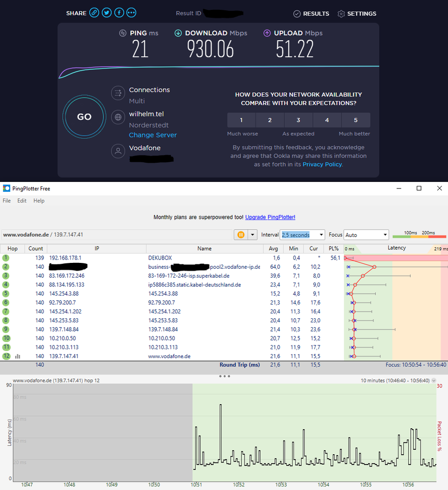Open the Interval 2,5 seconds dropdown
Image resolution: width=448 pixels, height=490 pixels.
click(x=302, y=234)
